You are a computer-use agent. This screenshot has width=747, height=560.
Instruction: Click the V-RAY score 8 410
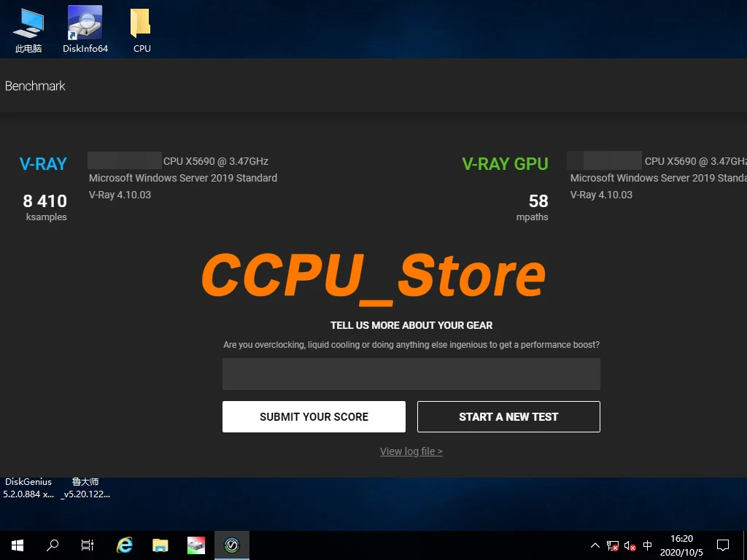click(44, 201)
